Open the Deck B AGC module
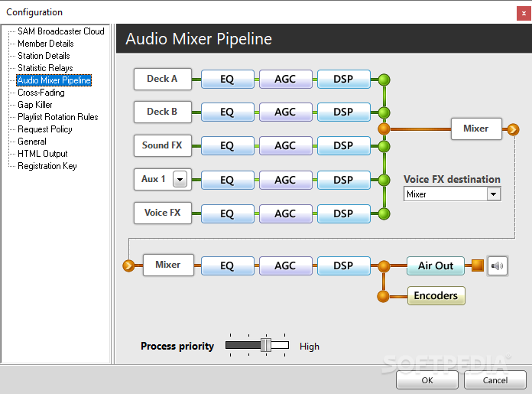The width and height of the screenshot is (532, 394). 285,112
